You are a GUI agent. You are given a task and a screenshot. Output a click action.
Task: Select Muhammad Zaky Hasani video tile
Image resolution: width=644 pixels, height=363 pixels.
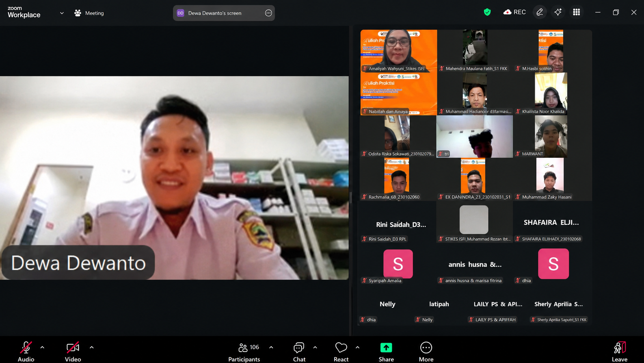point(552,179)
